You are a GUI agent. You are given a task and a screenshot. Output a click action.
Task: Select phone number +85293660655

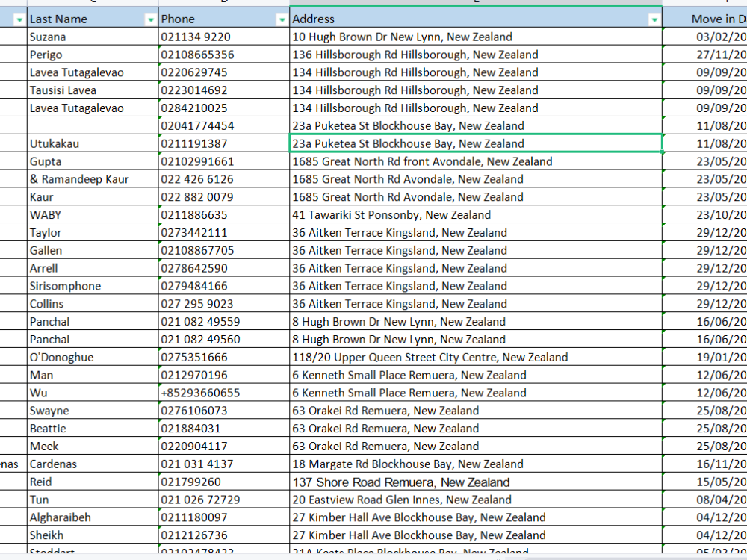click(x=224, y=393)
